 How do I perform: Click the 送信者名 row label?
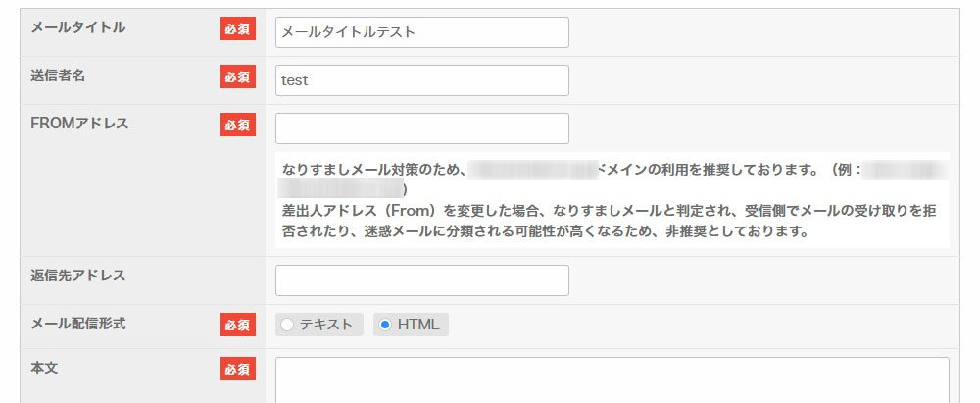[60, 75]
